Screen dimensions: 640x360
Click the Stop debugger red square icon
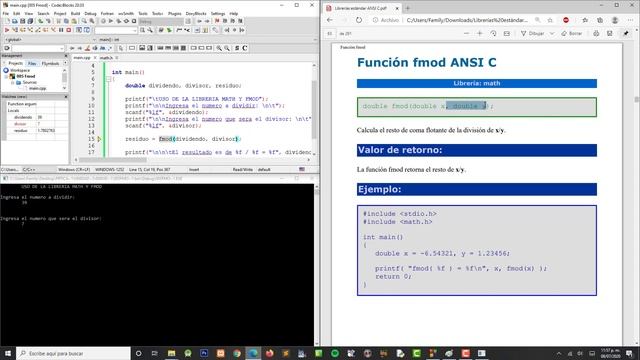69,30
